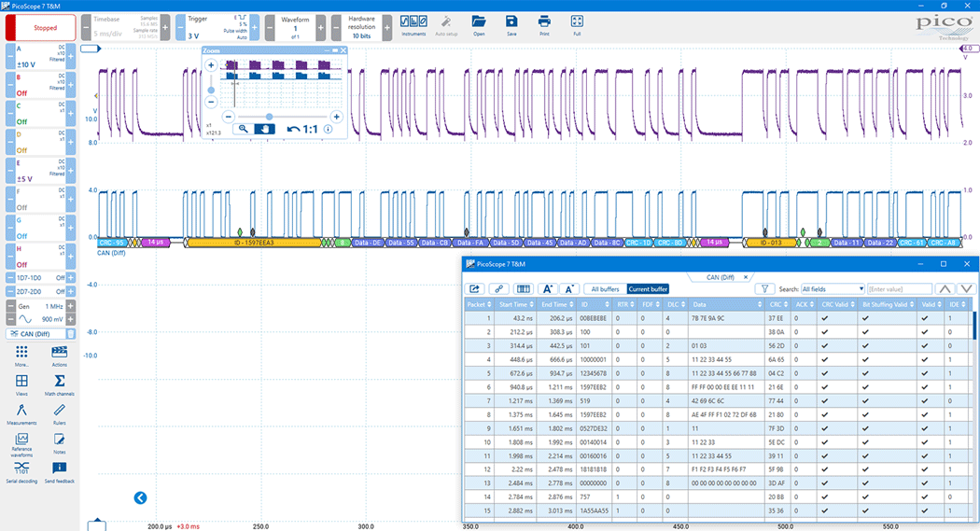The height and width of the screenshot is (531, 980).
Task: Select the Current buffer toggle
Action: [x=648, y=289]
